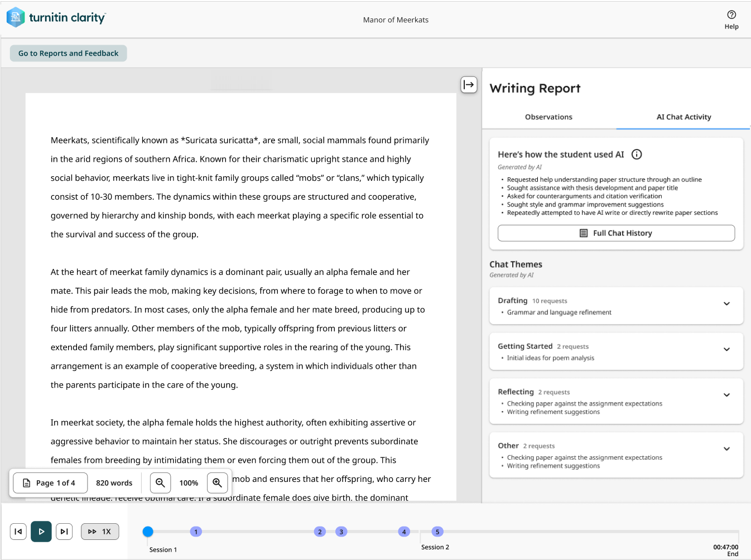Screen dimensions: 751x560
Task: Click the info icon next to AI usage summary
Action: pos(637,155)
